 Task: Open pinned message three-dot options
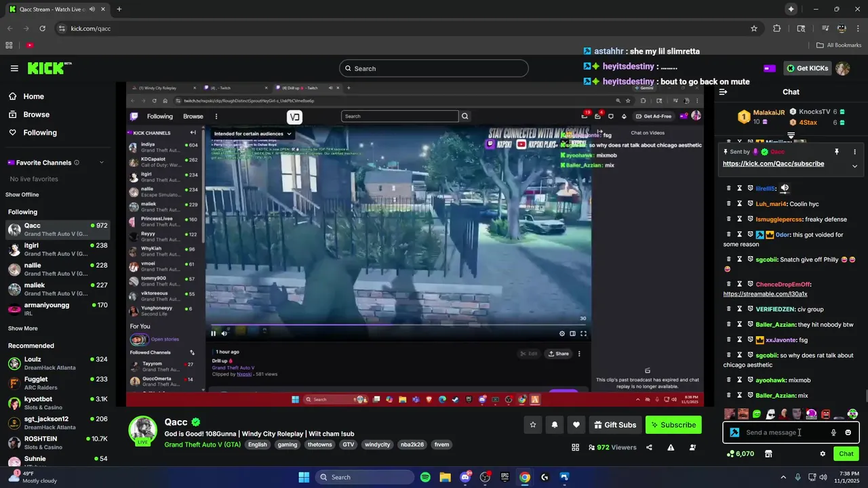[x=854, y=152]
